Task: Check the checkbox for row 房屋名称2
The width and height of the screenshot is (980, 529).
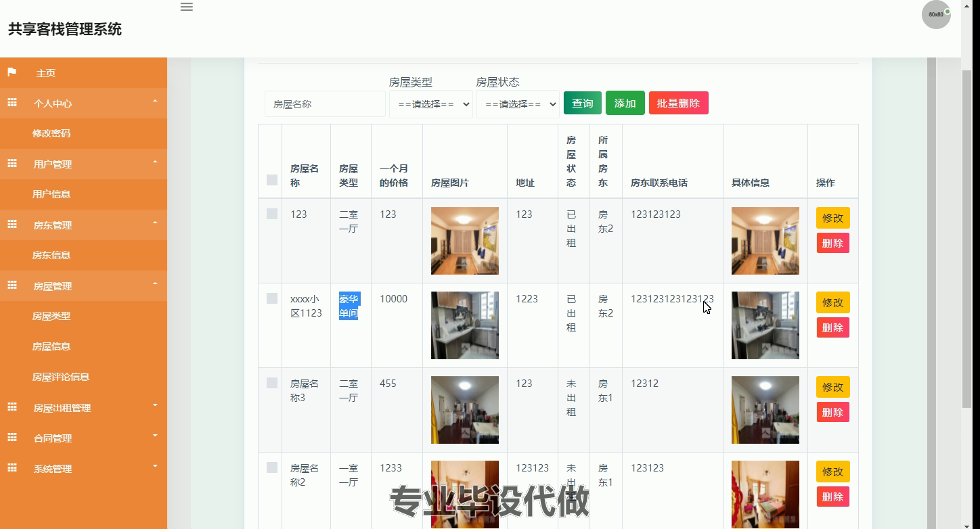Action: tap(272, 467)
